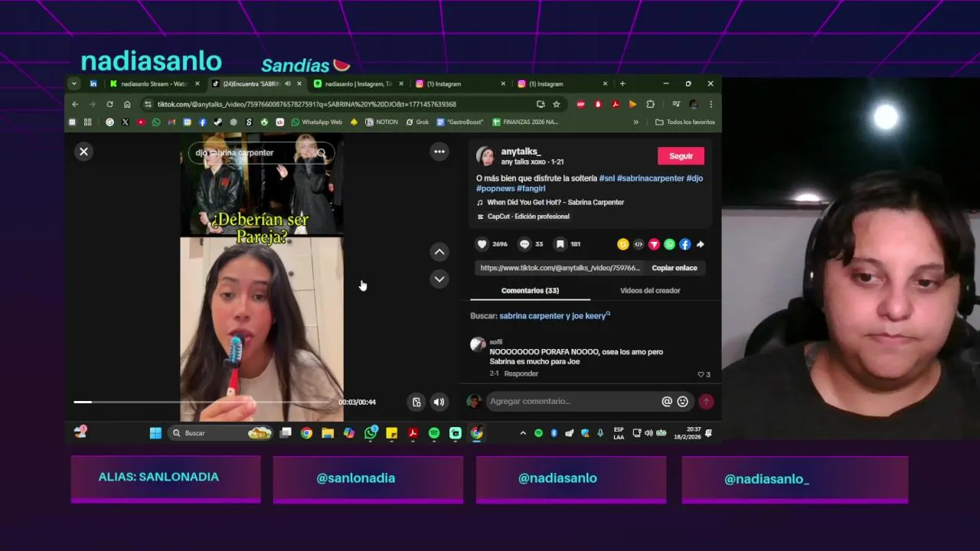Open comments via speech bubble icon

(524, 244)
